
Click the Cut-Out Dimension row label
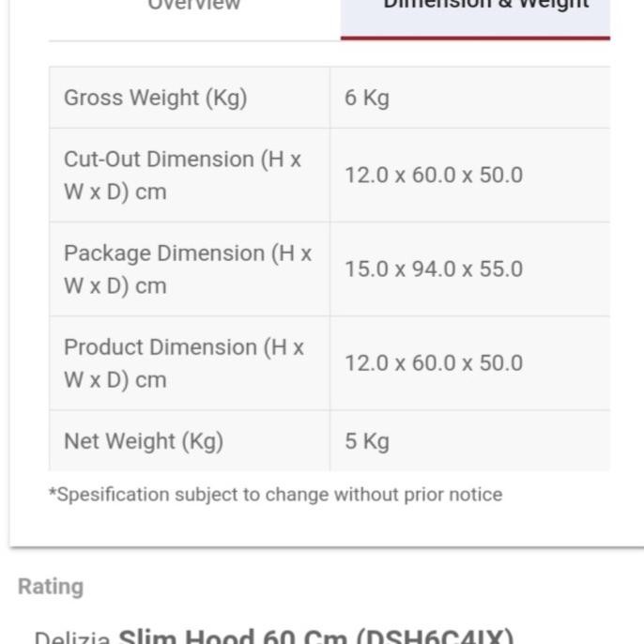click(182, 176)
